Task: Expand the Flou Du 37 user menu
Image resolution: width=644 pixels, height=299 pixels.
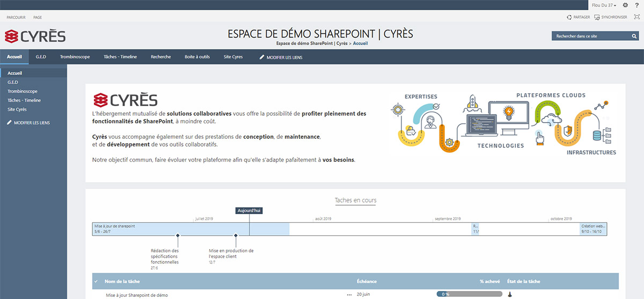Action: coord(604,5)
